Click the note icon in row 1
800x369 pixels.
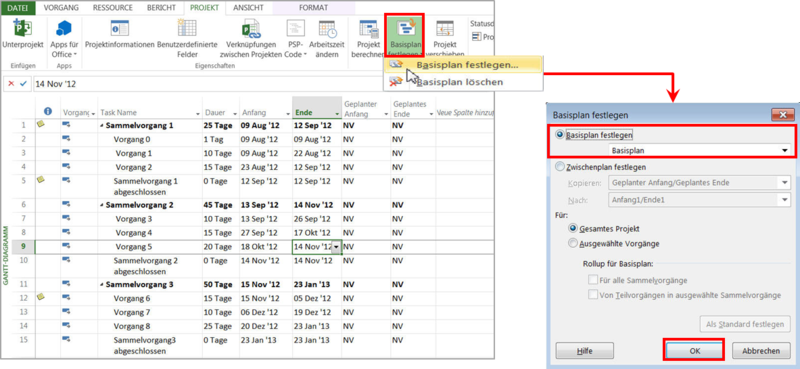pos(40,124)
